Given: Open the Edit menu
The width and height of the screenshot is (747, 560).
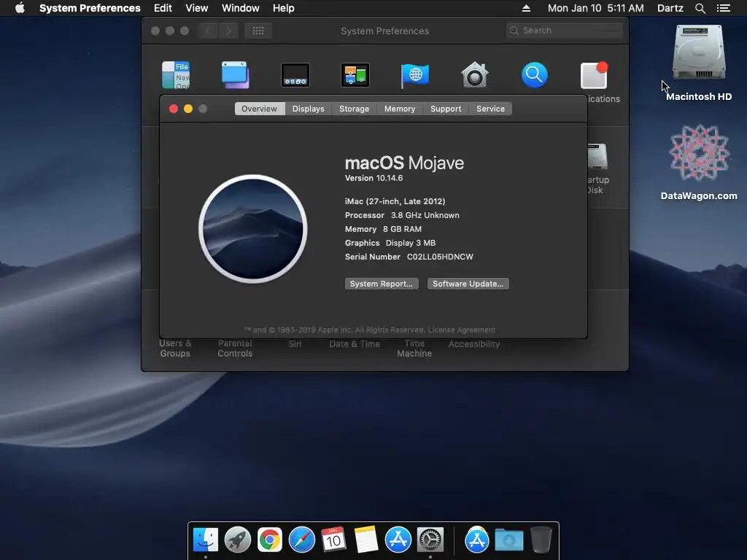Looking at the screenshot, I should (x=163, y=8).
